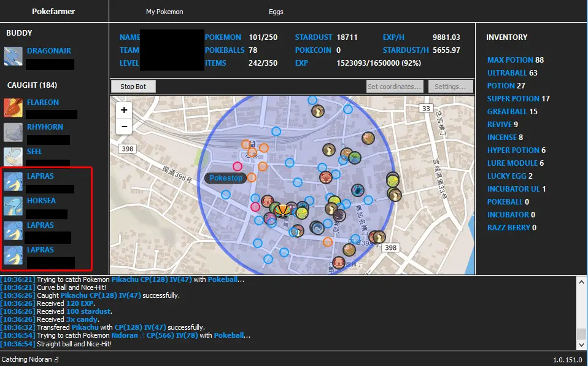The height and width of the screenshot is (366, 588).
Task: Zoom out on the map
Action: [124, 127]
